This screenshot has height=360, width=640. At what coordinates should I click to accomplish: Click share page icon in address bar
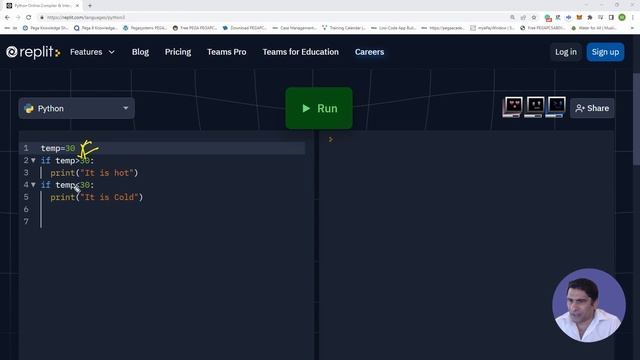pyautogui.click(x=523, y=18)
